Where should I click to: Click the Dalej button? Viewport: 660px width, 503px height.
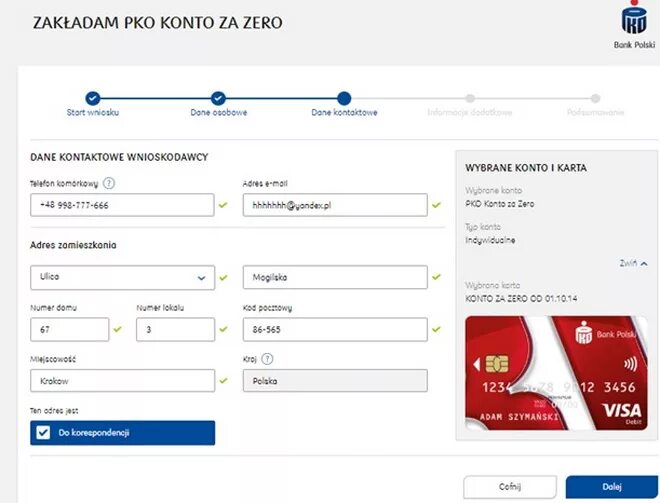click(x=612, y=487)
